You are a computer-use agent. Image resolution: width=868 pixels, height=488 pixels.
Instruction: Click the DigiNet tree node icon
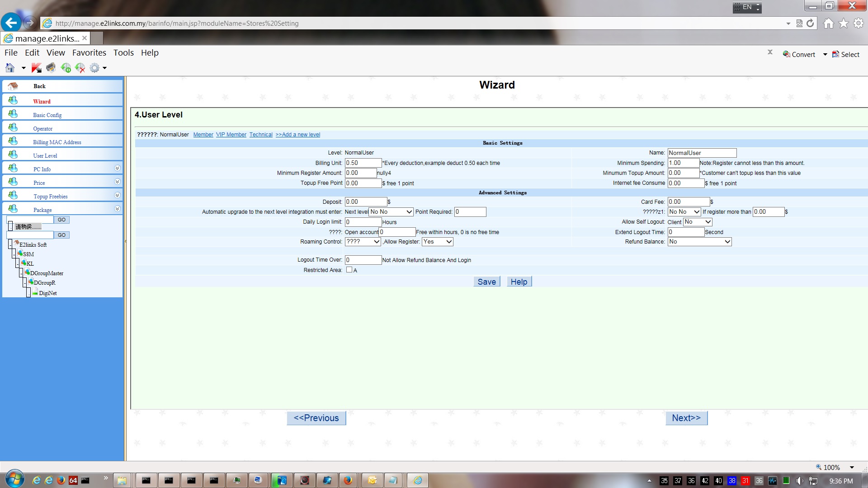(35, 292)
